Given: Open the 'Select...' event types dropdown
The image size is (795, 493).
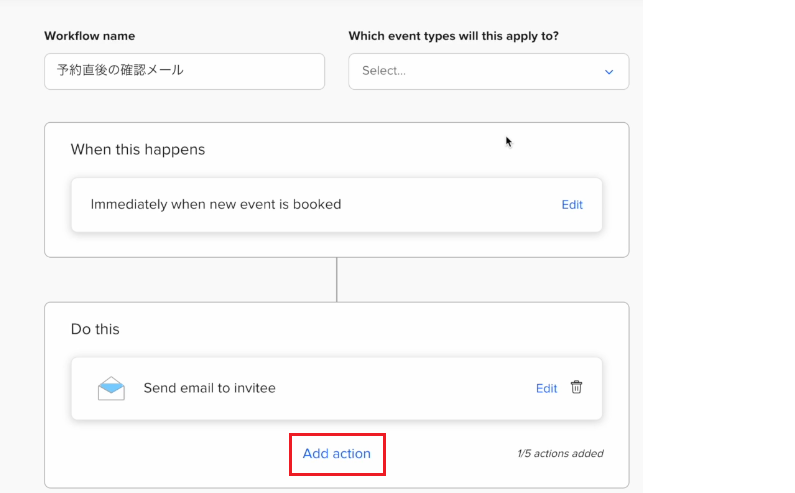Looking at the screenshot, I should [x=489, y=72].
